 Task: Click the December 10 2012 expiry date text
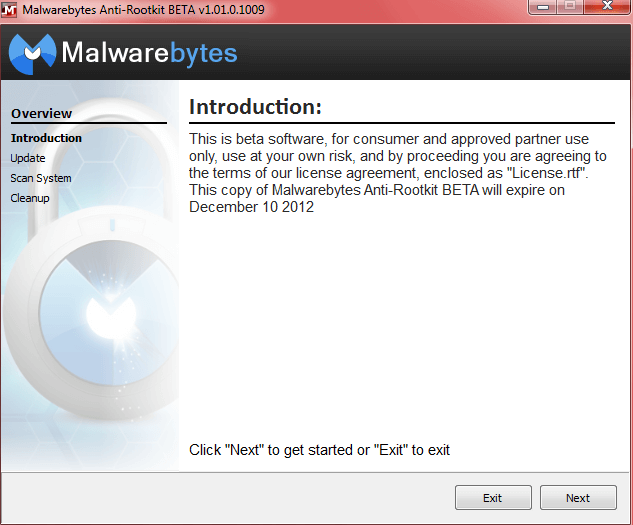(x=252, y=207)
